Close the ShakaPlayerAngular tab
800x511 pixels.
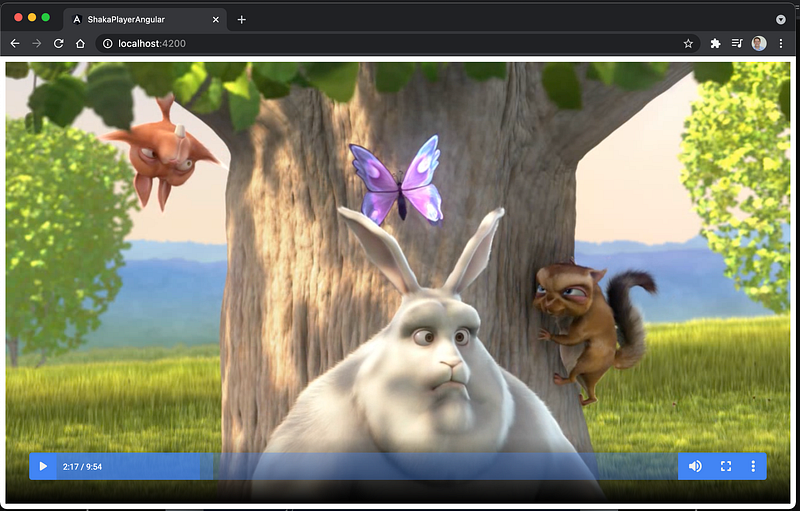[215, 19]
